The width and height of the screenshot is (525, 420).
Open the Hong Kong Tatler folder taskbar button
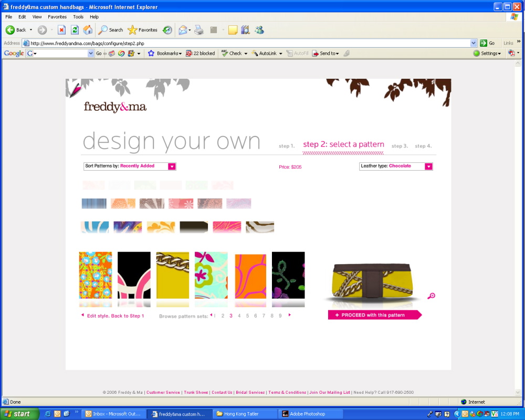[x=245, y=414]
